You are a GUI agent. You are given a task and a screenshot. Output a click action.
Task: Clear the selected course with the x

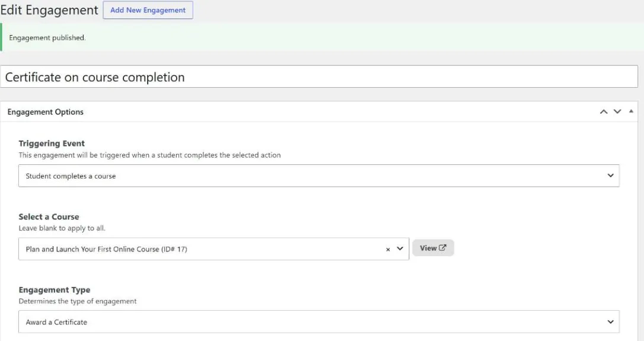pos(388,250)
